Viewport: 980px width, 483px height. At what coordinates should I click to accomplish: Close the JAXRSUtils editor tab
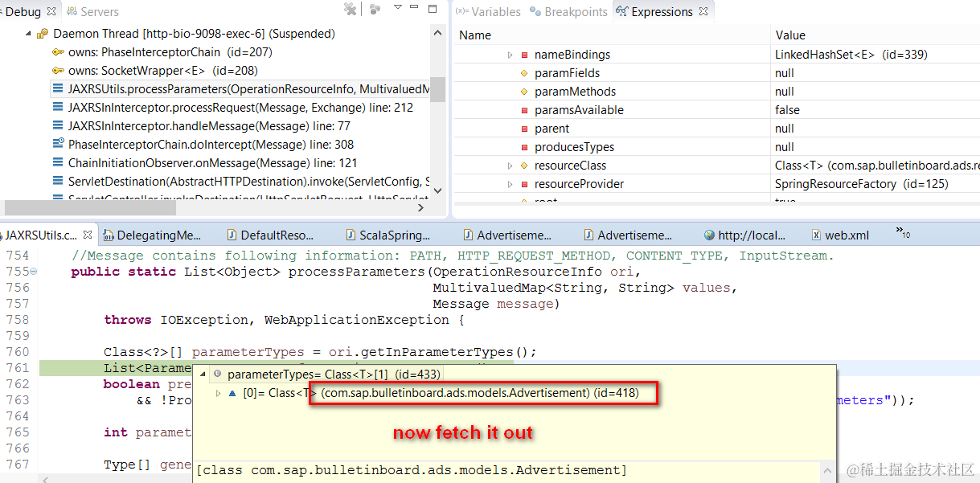pos(88,235)
